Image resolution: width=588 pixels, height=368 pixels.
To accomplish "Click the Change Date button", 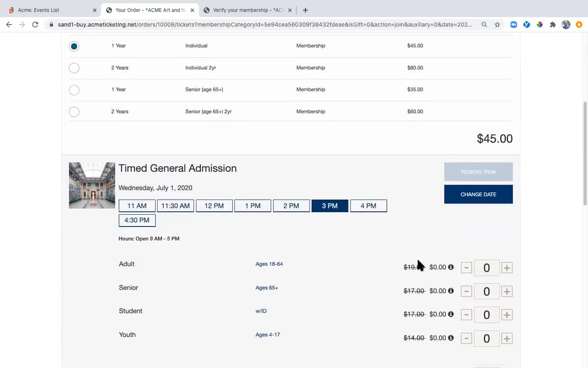I will coord(478,194).
